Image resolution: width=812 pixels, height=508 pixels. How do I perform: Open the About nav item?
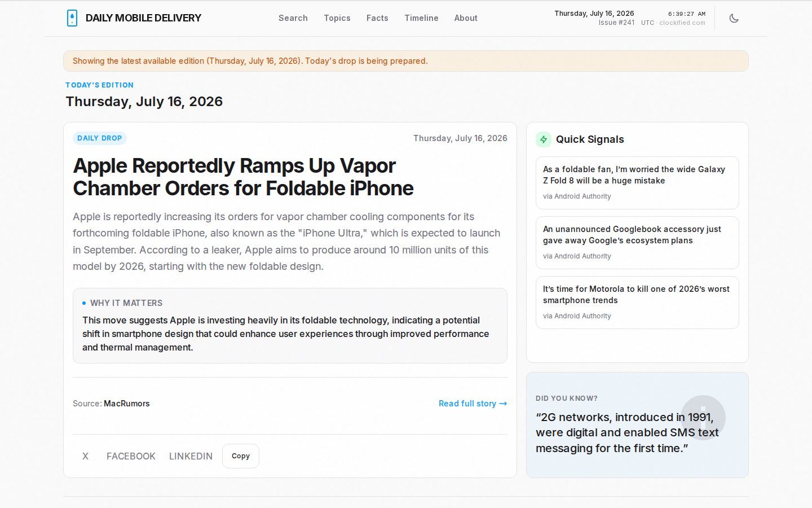(466, 18)
